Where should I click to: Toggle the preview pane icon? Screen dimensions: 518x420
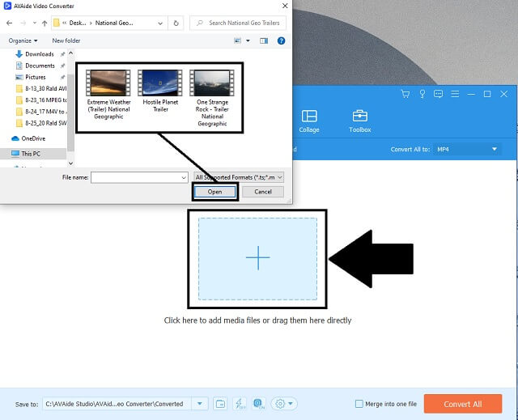point(264,40)
